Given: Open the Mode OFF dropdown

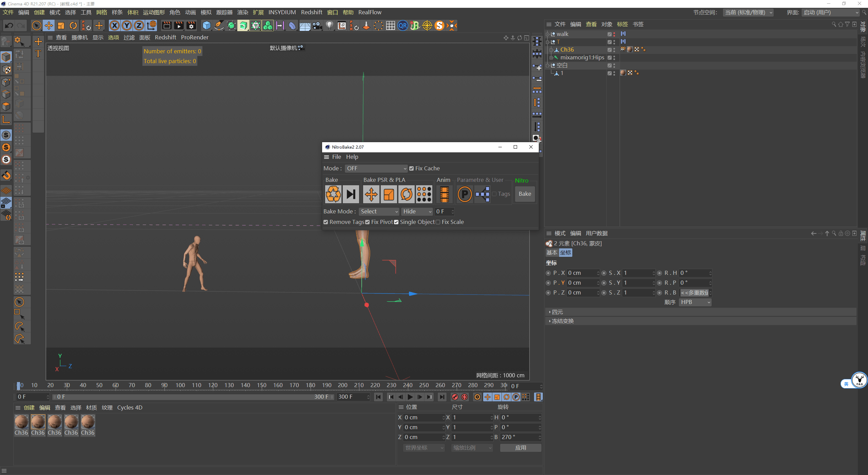Looking at the screenshot, I should click(376, 168).
